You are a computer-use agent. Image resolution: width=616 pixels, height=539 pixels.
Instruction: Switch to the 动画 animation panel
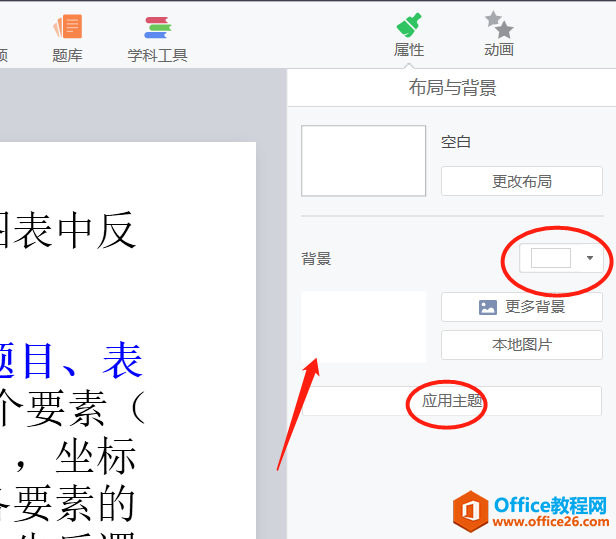499,34
